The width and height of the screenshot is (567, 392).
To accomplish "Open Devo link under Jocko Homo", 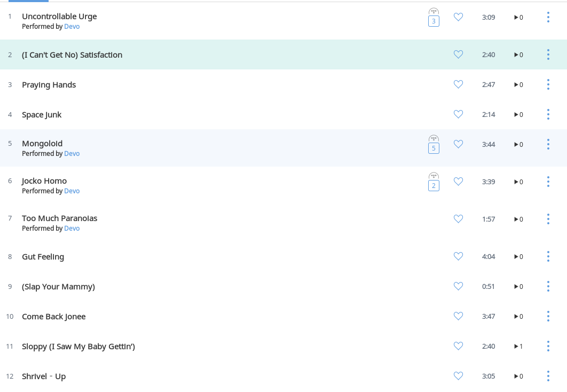I will (72, 191).
